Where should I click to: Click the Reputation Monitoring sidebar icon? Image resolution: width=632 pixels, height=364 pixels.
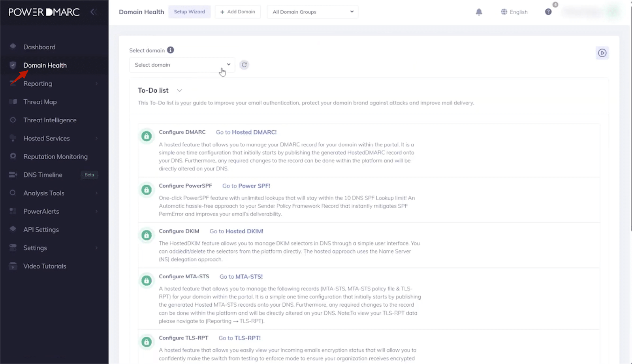pos(13,156)
